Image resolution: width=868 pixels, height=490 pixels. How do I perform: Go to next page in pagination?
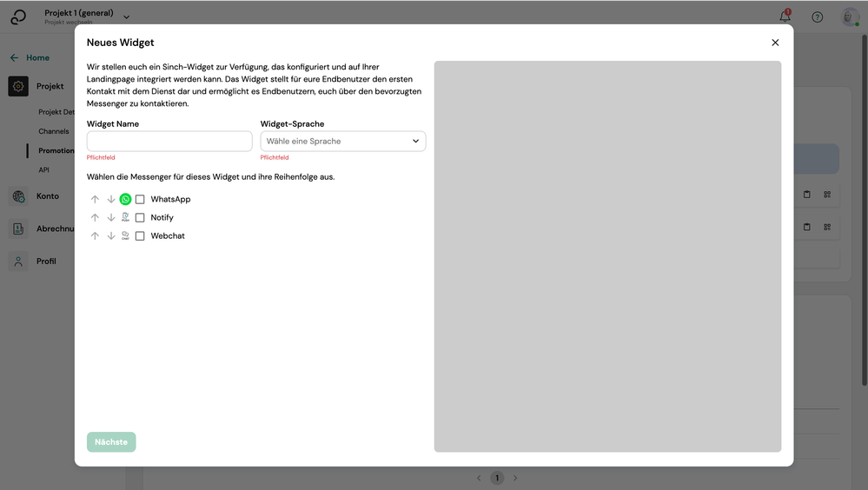pos(515,478)
